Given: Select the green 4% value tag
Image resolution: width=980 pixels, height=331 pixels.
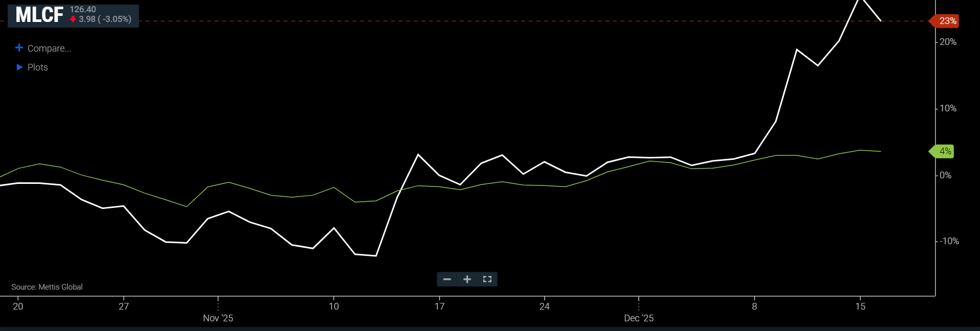Looking at the screenshot, I should coord(944,151).
